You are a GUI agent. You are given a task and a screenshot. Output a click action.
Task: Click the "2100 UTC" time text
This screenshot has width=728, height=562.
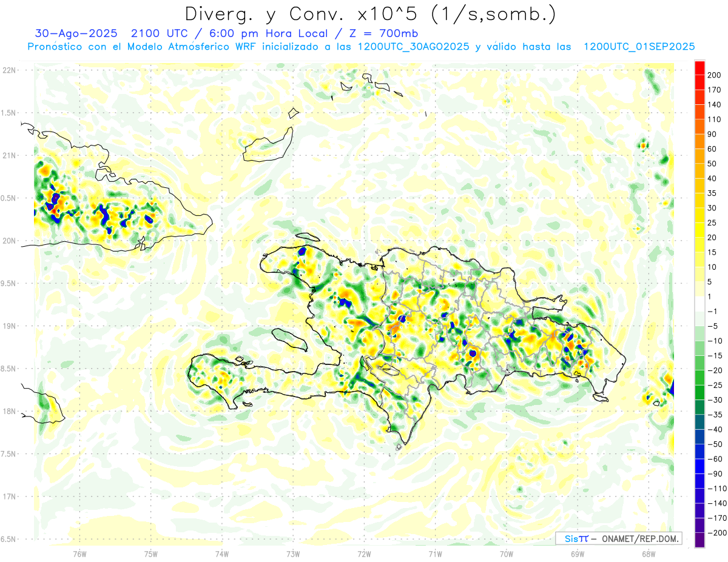click(x=158, y=33)
